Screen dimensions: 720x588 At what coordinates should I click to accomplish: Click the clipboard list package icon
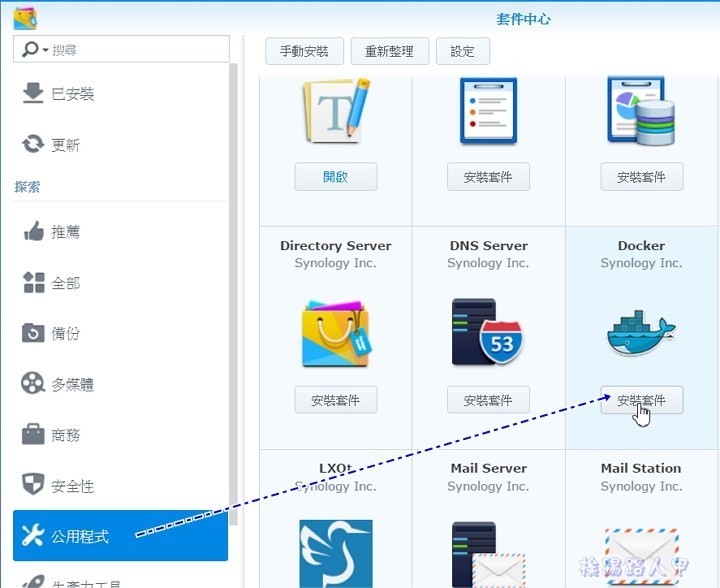click(x=489, y=110)
